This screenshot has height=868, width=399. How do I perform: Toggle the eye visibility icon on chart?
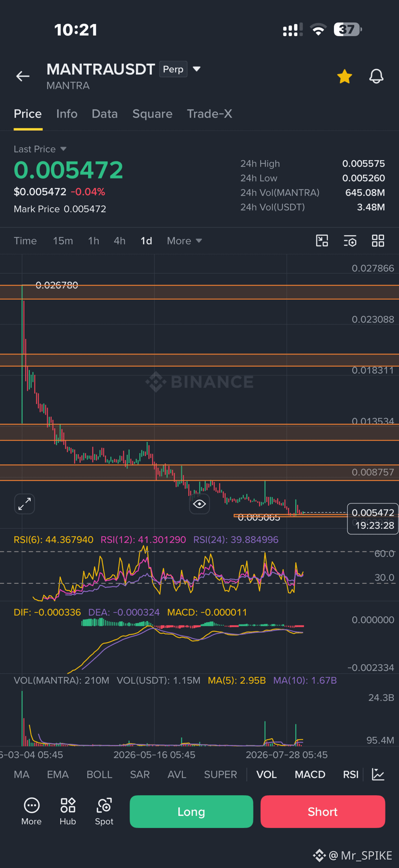(199, 504)
